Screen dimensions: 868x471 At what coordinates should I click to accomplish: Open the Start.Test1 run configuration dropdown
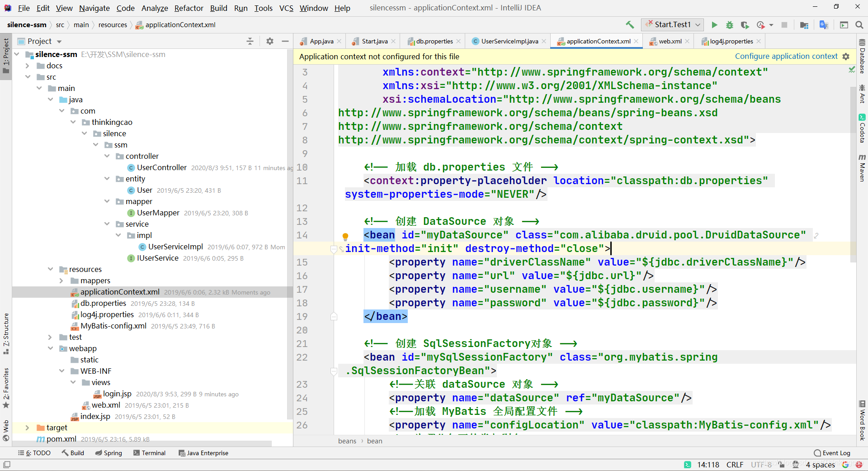pos(673,25)
